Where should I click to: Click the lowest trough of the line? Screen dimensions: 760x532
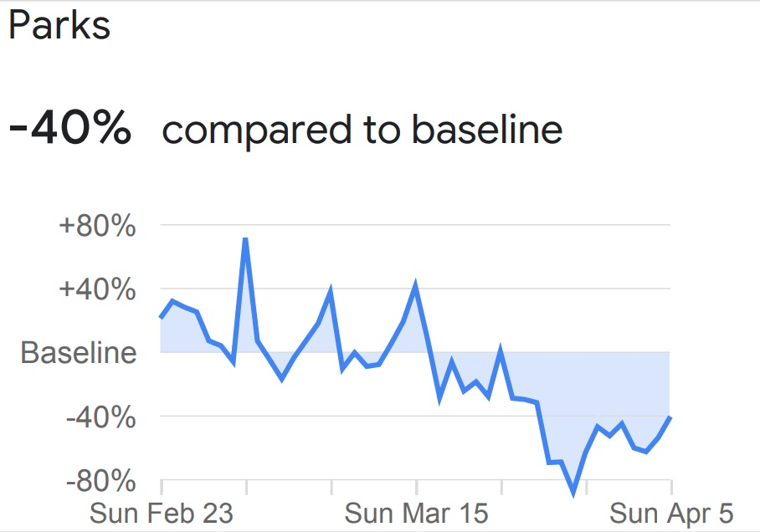[x=574, y=493]
